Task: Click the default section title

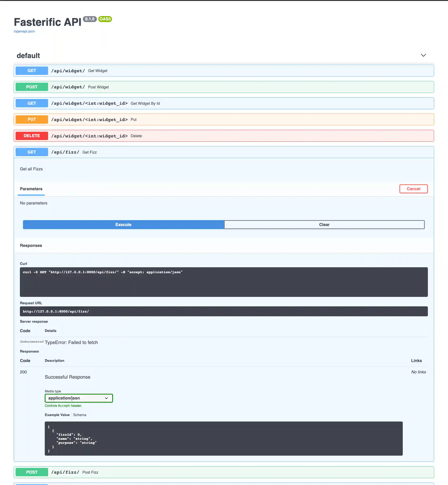Action: [x=28, y=55]
